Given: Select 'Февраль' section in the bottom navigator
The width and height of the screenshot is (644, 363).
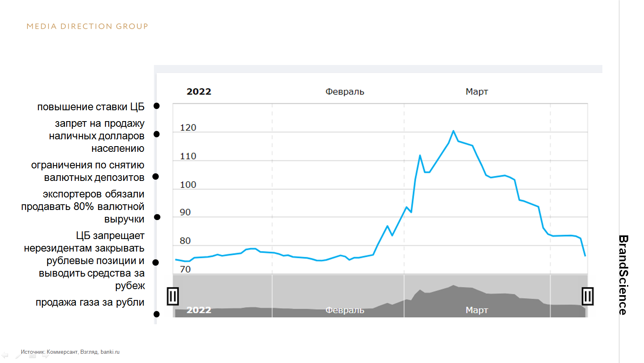Looking at the screenshot, I should [345, 310].
